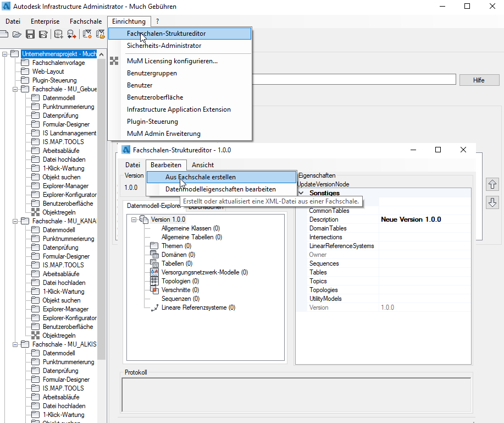Click the Fachschalen-Struktureditor window title icon

pyautogui.click(x=126, y=150)
